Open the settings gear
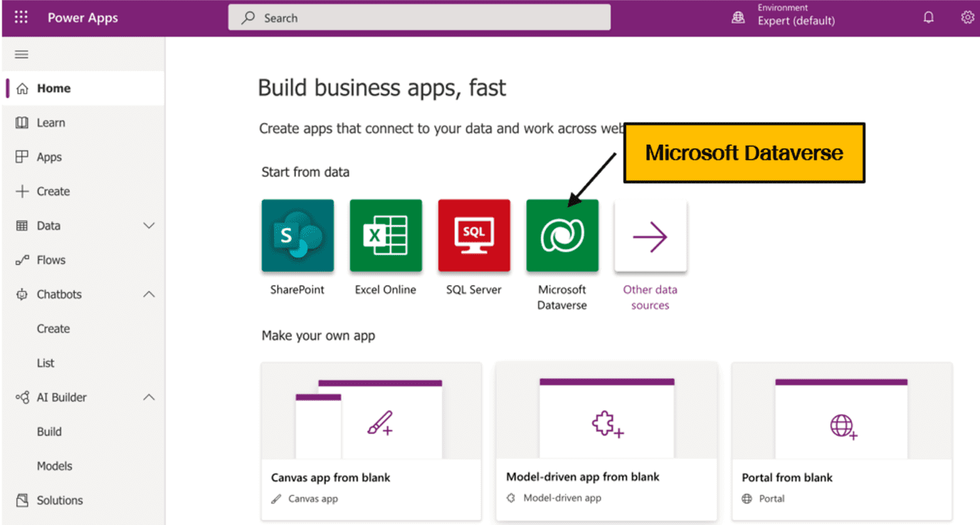The width and height of the screenshot is (980, 525). (x=966, y=16)
